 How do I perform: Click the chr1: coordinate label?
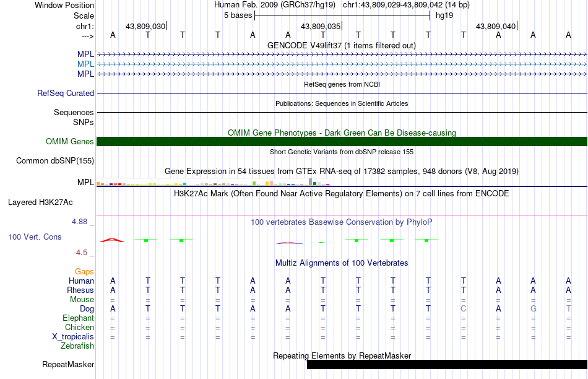(x=85, y=26)
